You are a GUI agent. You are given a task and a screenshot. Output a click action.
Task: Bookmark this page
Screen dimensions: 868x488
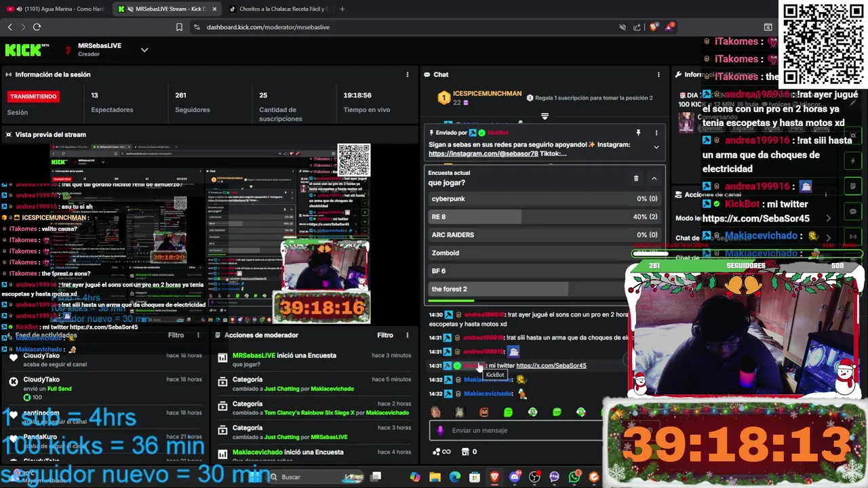(x=179, y=27)
